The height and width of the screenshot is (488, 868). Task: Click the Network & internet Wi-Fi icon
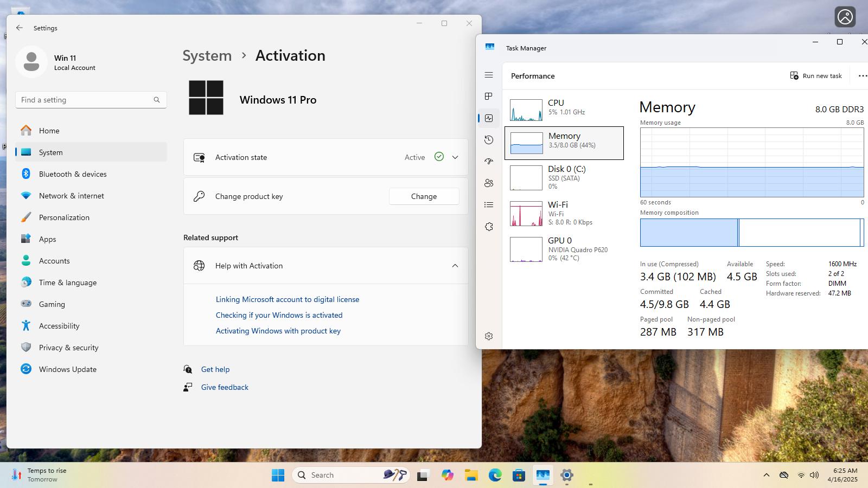click(x=26, y=195)
